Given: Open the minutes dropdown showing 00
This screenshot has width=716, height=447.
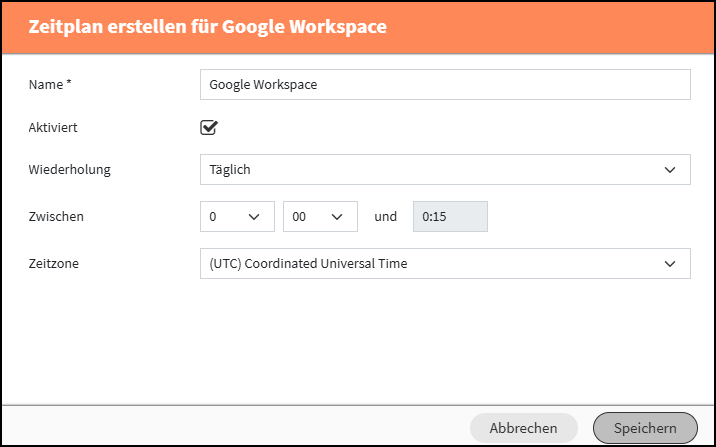Looking at the screenshot, I should click(x=320, y=216).
